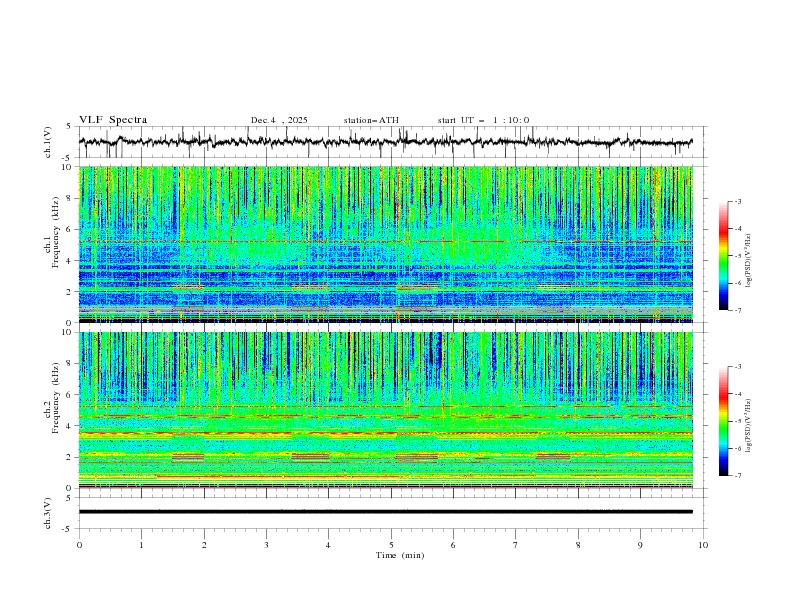792x612 pixels.
Task: Click the "5" upper tick of ch.1(V) axis
Action: coord(70,126)
